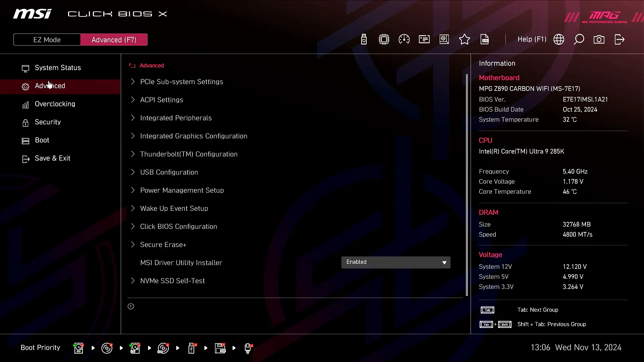
Task: Open the M-Flash USB update icon
Action: 364,40
